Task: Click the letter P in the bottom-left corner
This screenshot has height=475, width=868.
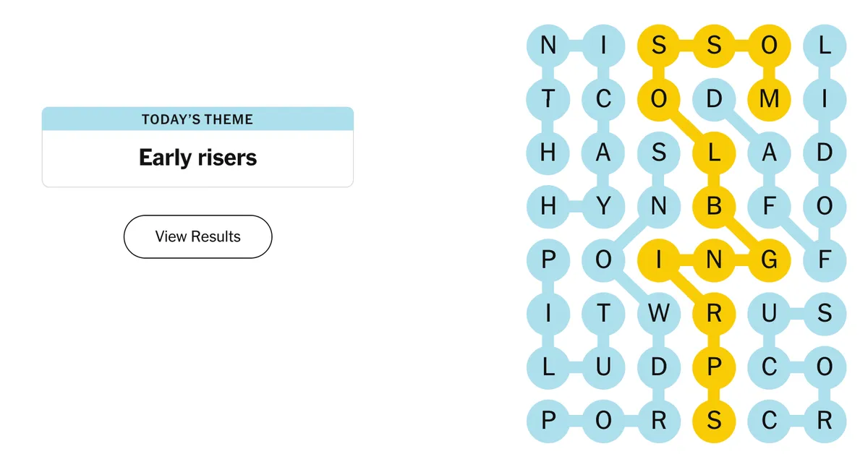Action: click(548, 419)
